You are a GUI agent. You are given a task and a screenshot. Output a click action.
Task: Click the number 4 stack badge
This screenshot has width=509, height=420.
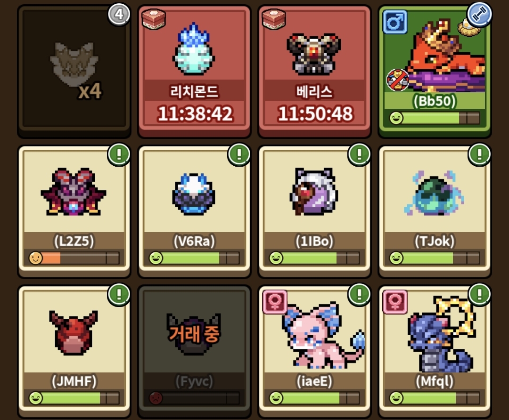tap(119, 14)
